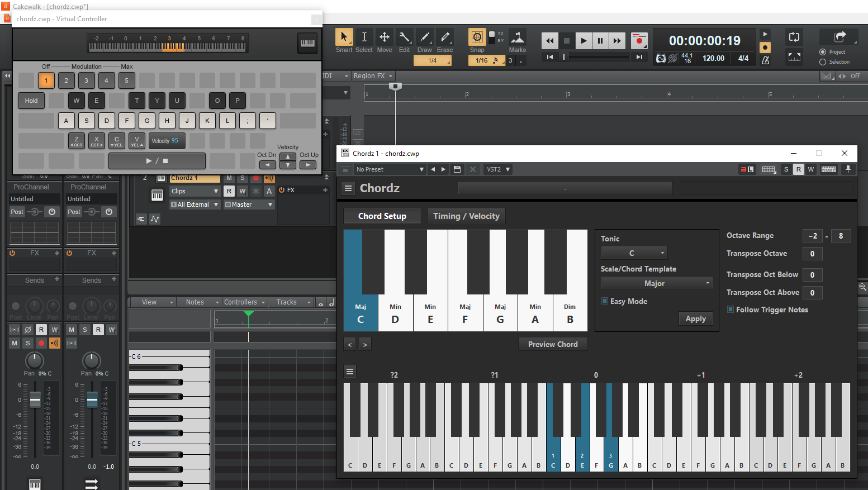This screenshot has width=868, height=490.
Task: Open the Master output dropdown
Action: click(x=249, y=204)
